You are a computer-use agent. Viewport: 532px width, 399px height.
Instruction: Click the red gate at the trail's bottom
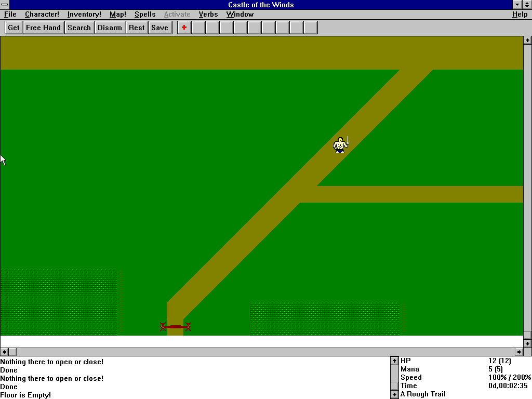(176, 327)
